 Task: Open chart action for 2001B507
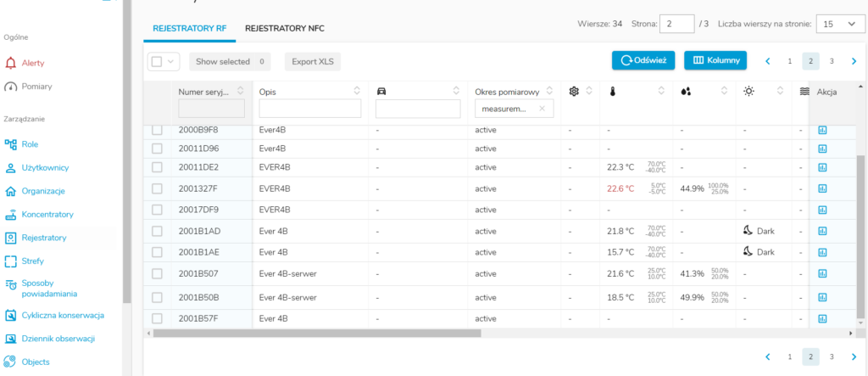(x=822, y=273)
